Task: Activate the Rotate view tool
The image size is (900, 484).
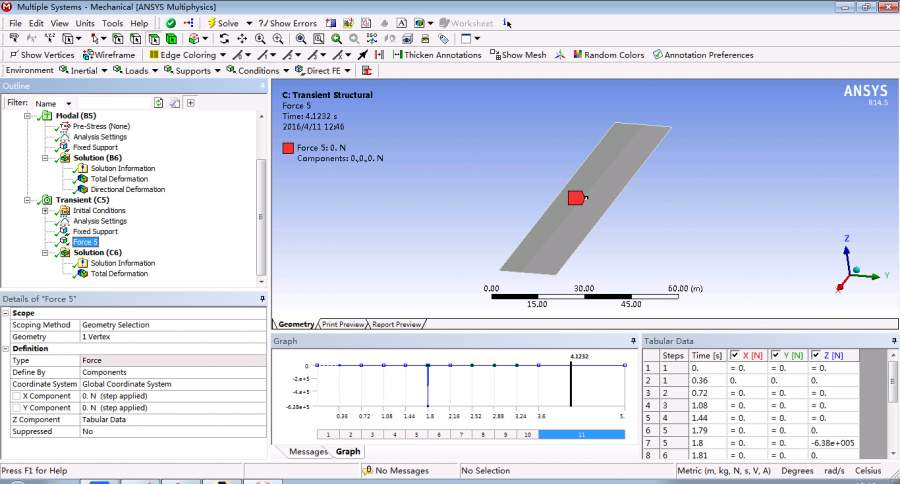Action: click(x=224, y=38)
